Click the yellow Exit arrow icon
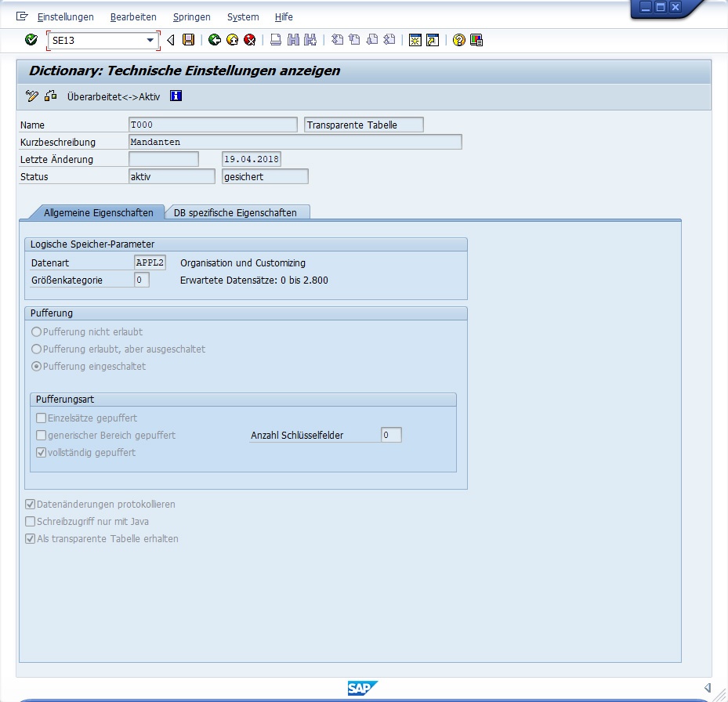Image resolution: width=728 pixels, height=702 pixels. click(232, 40)
